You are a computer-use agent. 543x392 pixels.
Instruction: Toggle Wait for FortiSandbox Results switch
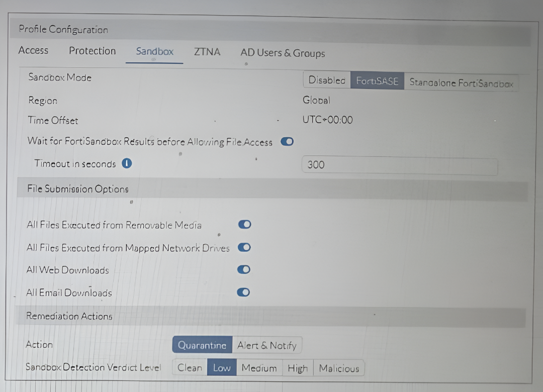pyautogui.click(x=287, y=142)
